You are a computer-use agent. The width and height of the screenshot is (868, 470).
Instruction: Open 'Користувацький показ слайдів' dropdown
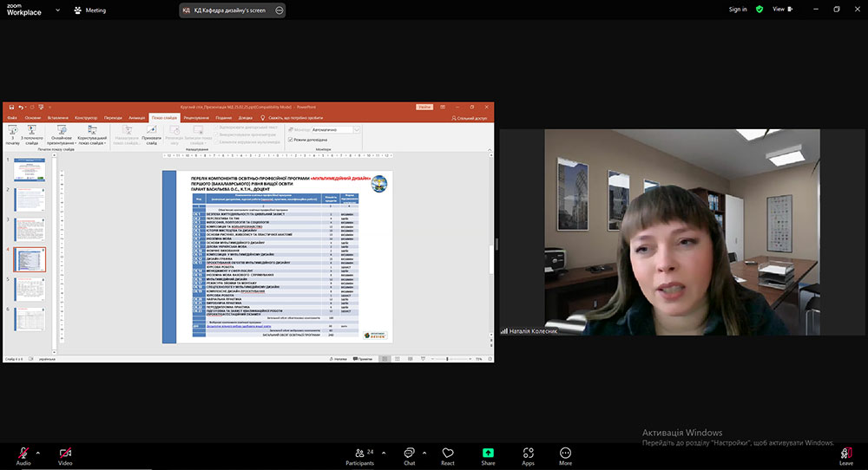pyautogui.click(x=92, y=135)
